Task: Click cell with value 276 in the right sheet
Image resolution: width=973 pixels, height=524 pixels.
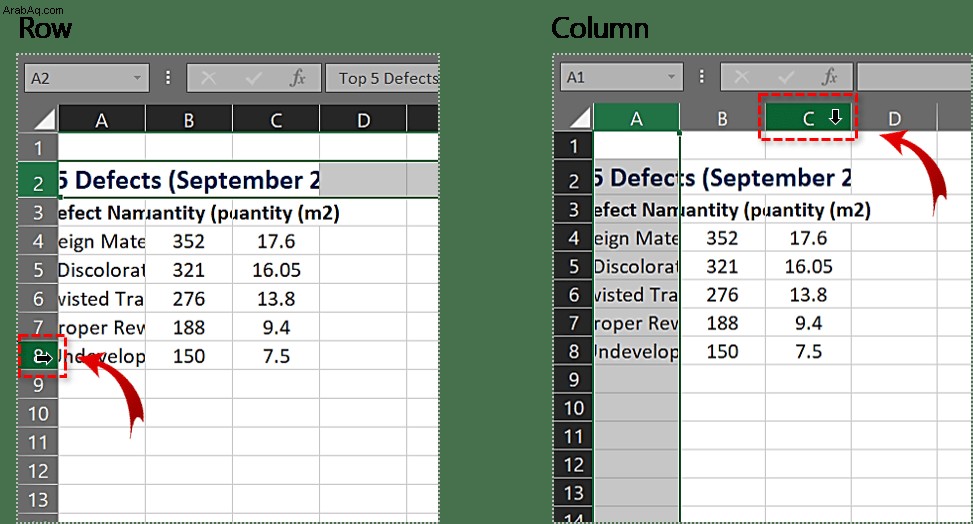Action: pyautogui.click(x=722, y=294)
